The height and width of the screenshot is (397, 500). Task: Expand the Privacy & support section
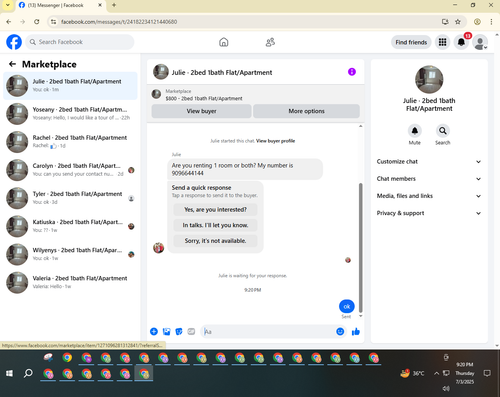pos(429,213)
